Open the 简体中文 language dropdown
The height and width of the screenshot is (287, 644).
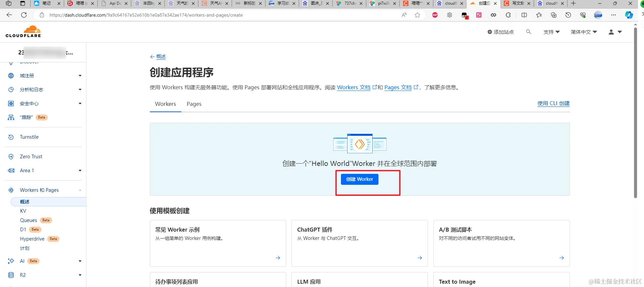[584, 32]
